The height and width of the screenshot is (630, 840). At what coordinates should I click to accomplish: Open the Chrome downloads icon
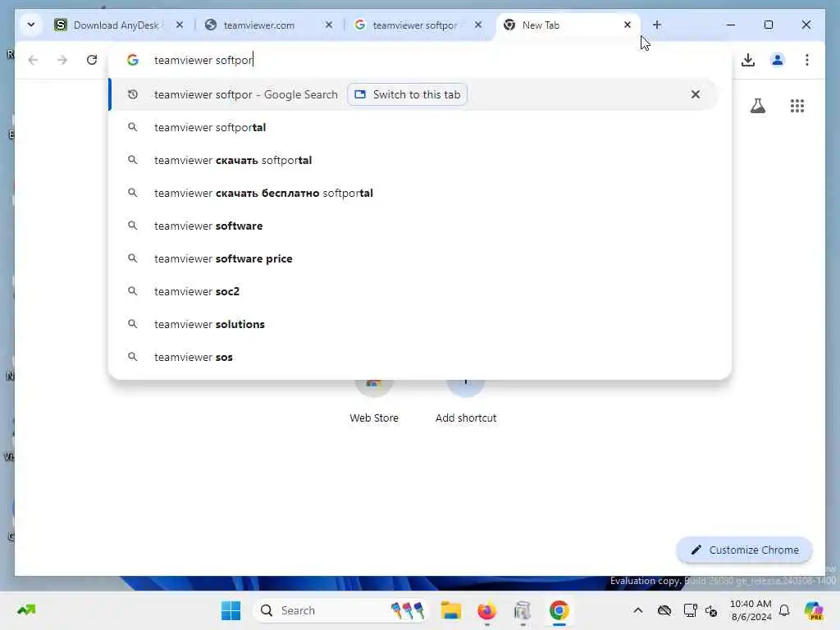coord(748,60)
